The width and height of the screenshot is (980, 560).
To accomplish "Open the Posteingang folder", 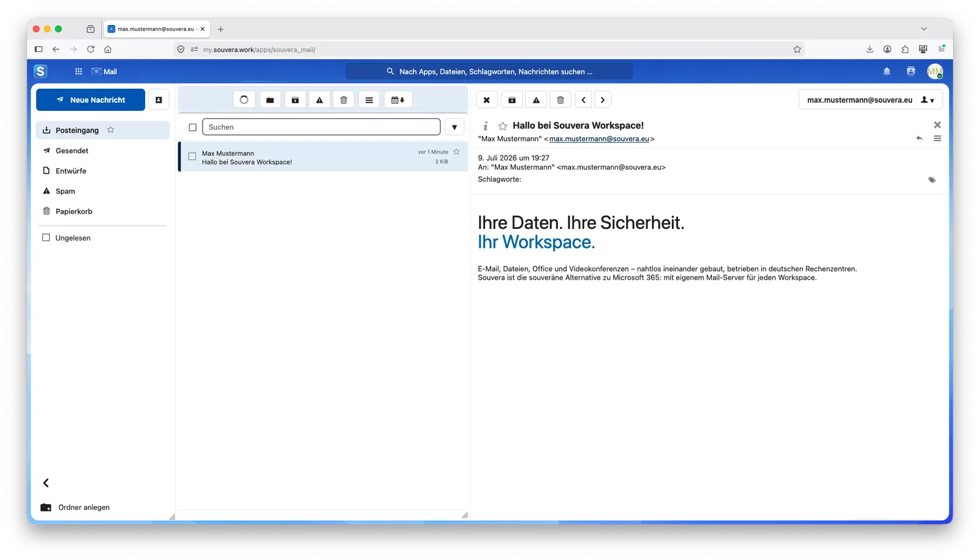I will pos(103,130).
